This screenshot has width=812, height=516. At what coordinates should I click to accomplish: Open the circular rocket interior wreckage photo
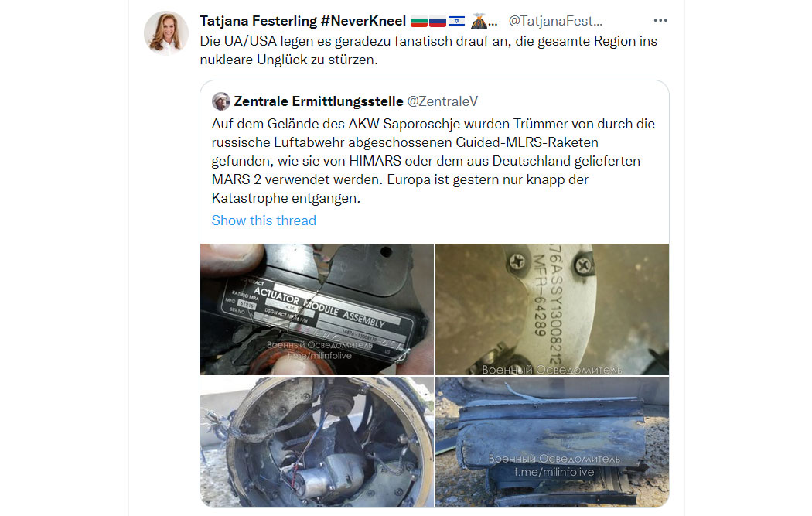coord(317,442)
